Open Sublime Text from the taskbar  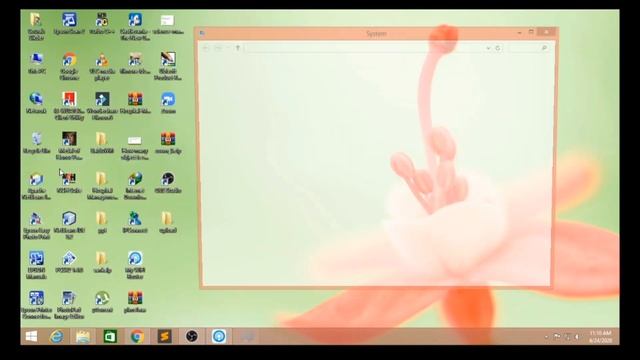(164, 336)
